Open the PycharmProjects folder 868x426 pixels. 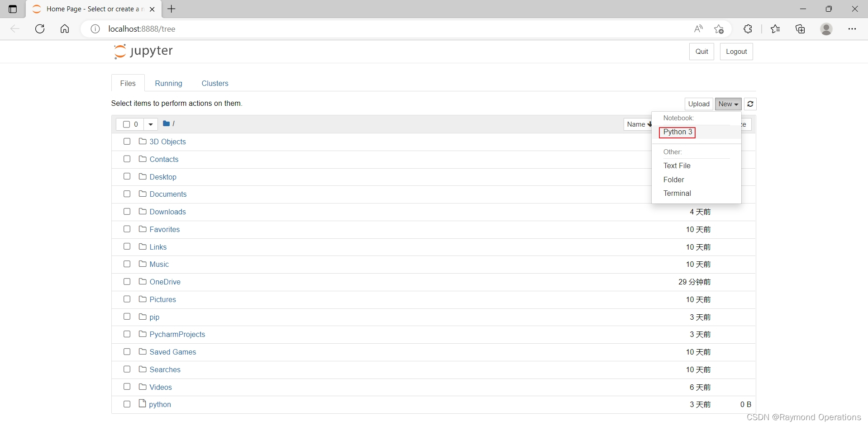(177, 334)
